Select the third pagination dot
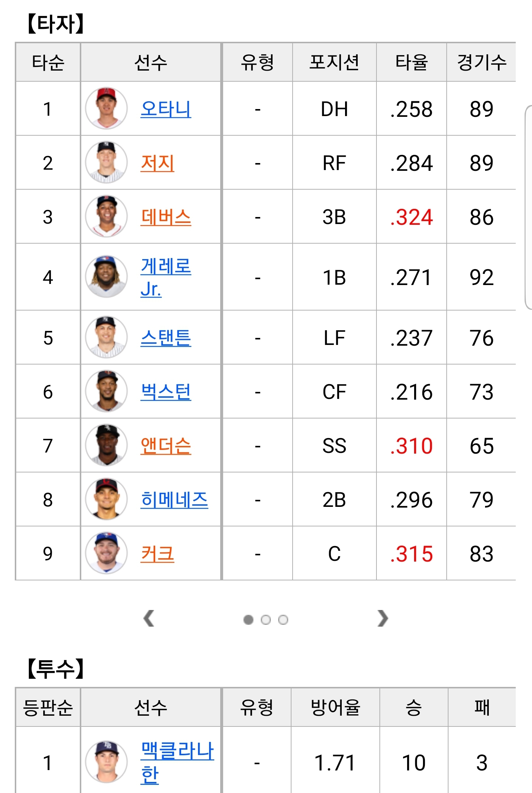Screen dimensions: 532x793 pos(283,620)
